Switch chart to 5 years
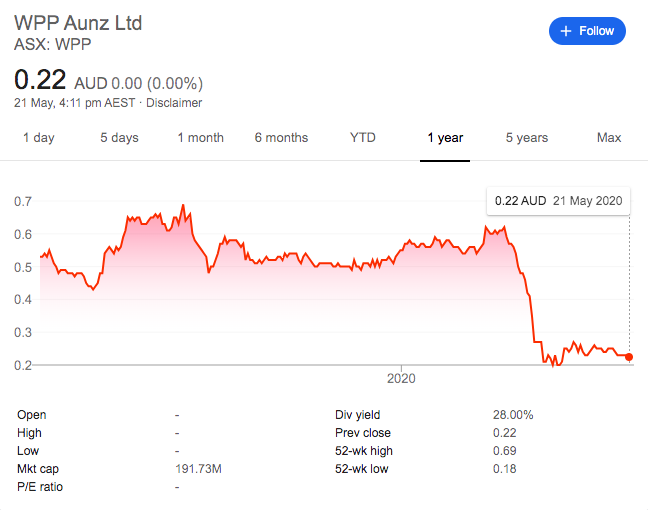648x510 pixels. [526, 138]
